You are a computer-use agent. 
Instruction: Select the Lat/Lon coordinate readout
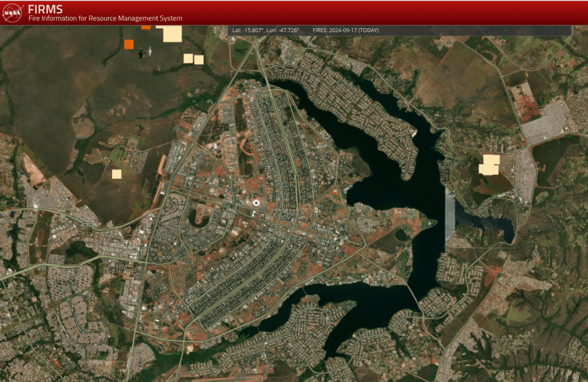point(266,30)
